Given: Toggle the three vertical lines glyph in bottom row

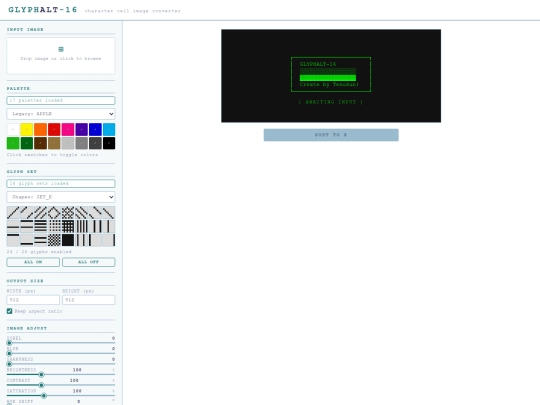Looking at the screenshot, I should coord(82,240).
